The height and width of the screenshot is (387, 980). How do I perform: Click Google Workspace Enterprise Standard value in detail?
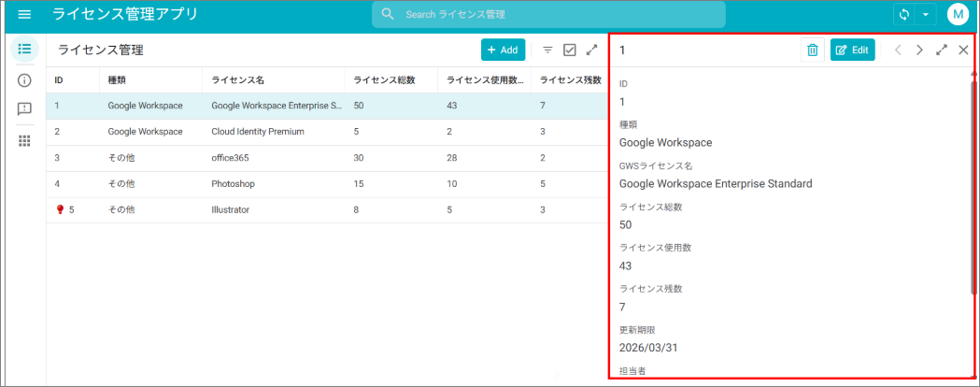tap(716, 184)
